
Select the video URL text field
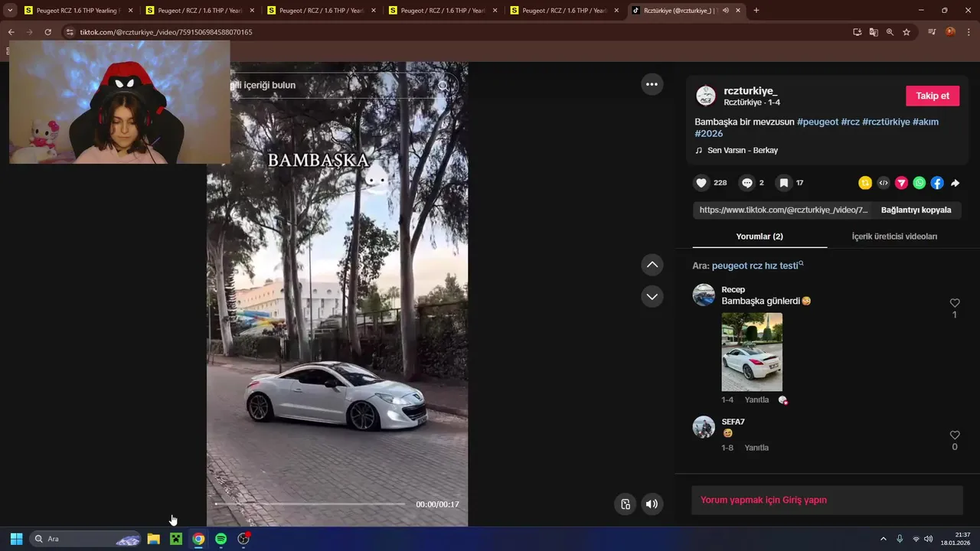(782, 210)
